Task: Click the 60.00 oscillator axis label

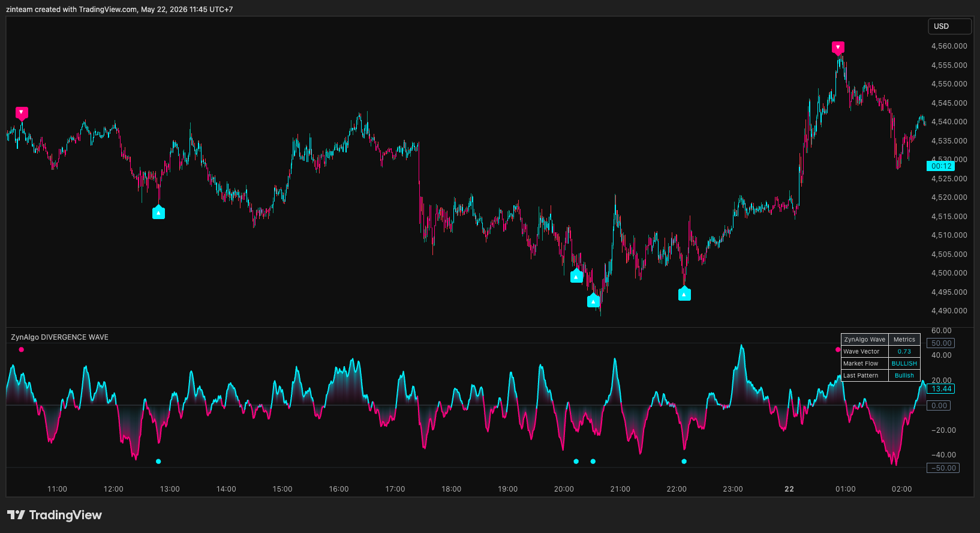Action: click(x=941, y=331)
